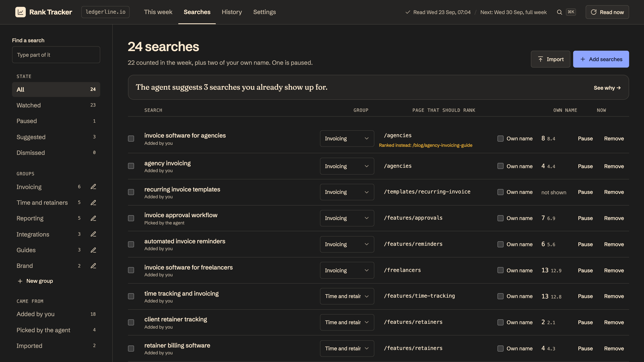The width and height of the screenshot is (644, 362).
Task: Open group dropdown for invoice software for agencies
Action: click(347, 138)
